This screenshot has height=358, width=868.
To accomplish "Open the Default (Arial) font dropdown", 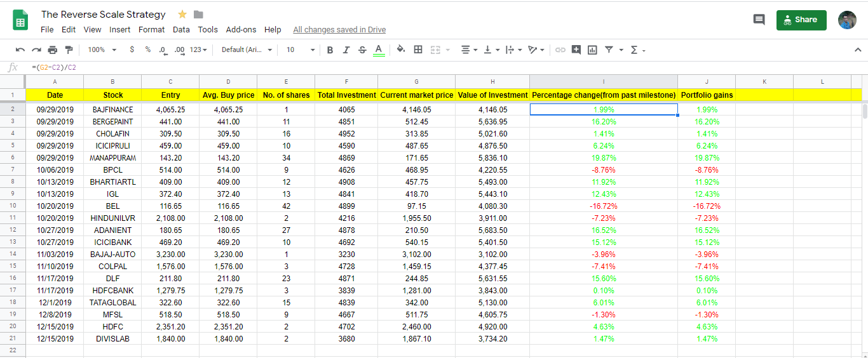I will click(247, 50).
